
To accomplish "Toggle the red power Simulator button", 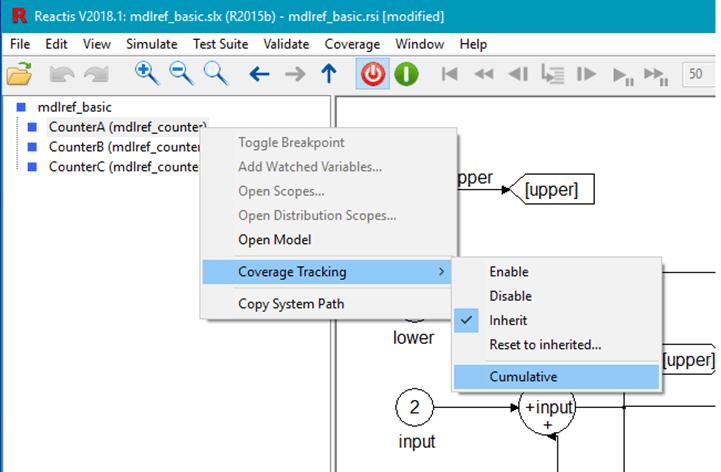I will coord(372,74).
